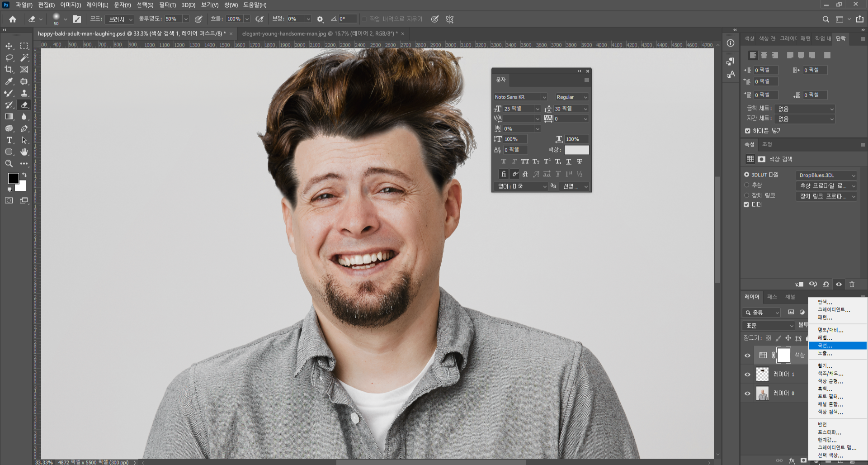Select the 3DLUT 파일 radio button
The image size is (868, 465).
[746, 175]
